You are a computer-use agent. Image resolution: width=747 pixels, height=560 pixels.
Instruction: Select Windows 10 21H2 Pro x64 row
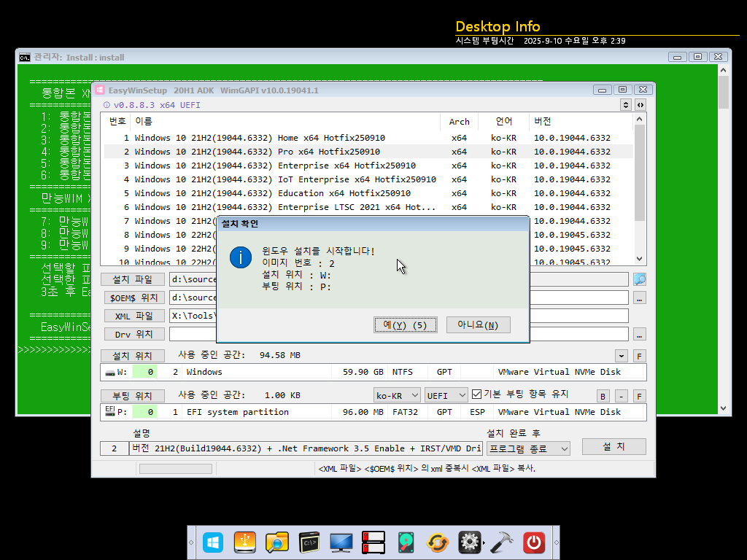click(368, 152)
